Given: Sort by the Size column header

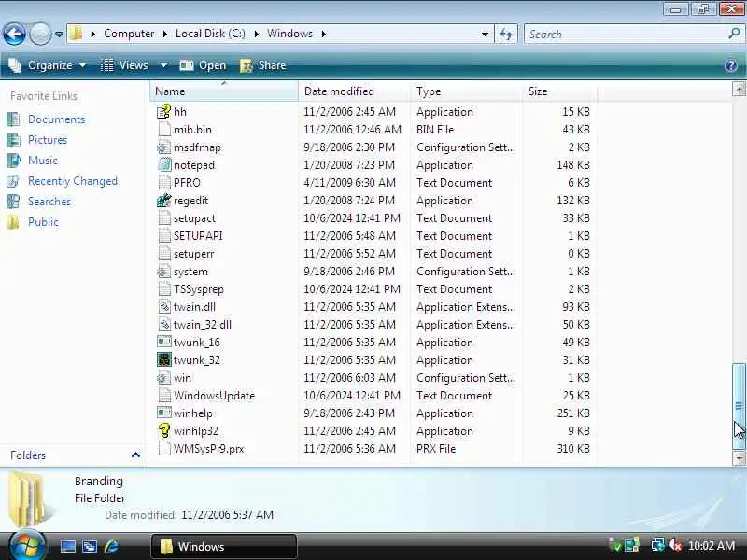Looking at the screenshot, I should tap(559, 91).
